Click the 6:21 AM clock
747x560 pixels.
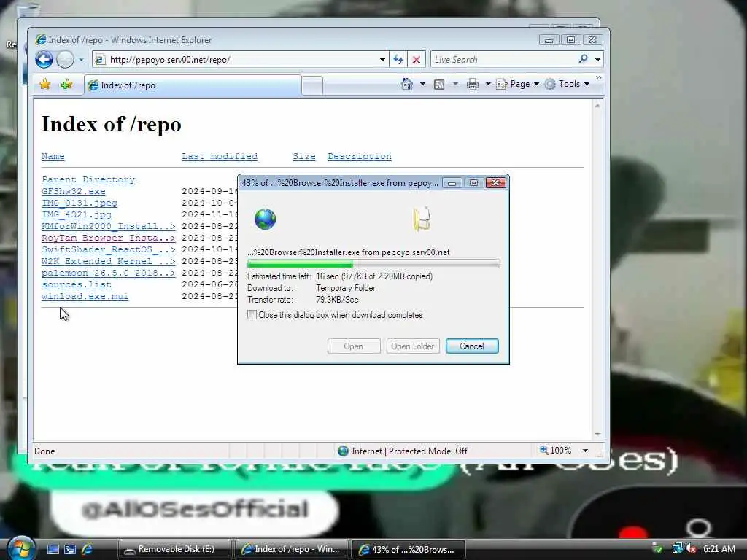[719, 549]
